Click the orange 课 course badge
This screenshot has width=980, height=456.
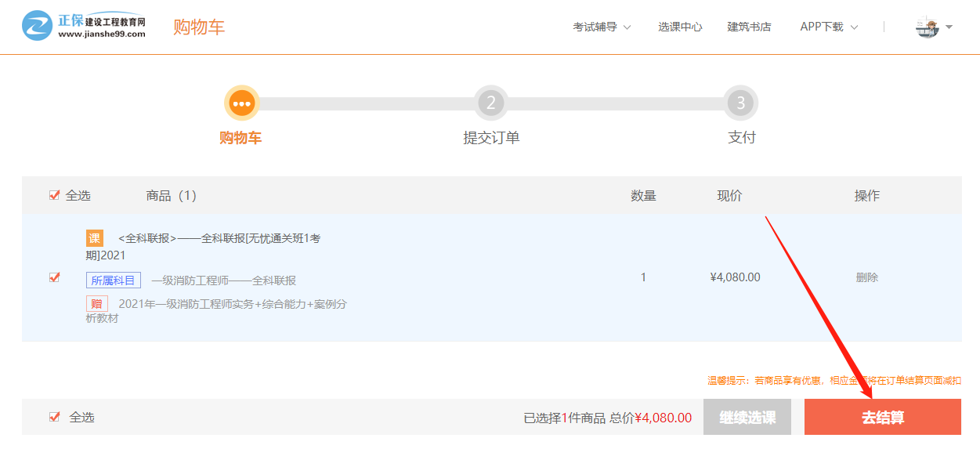pos(95,238)
